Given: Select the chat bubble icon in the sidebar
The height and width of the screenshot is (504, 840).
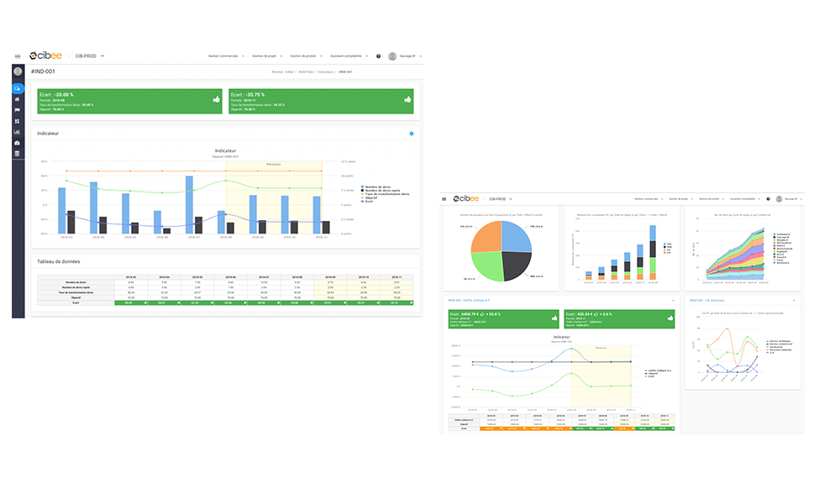Looking at the screenshot, I should 18,88.
